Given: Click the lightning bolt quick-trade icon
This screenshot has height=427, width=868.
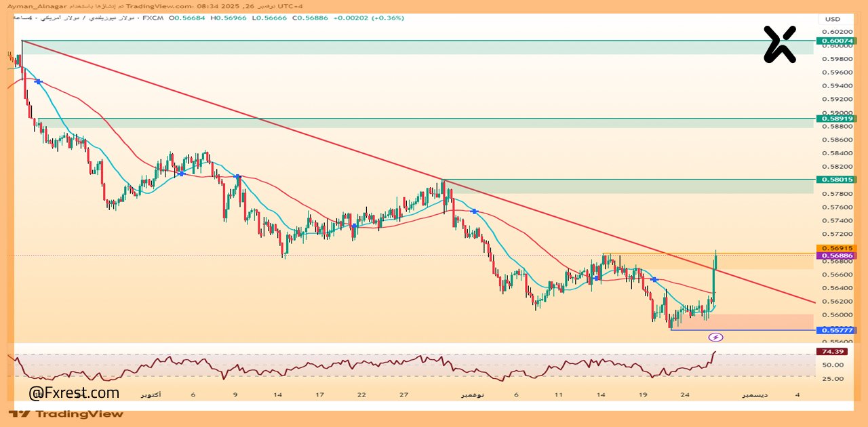Looking at the screenshot, I should click(717, 336).
